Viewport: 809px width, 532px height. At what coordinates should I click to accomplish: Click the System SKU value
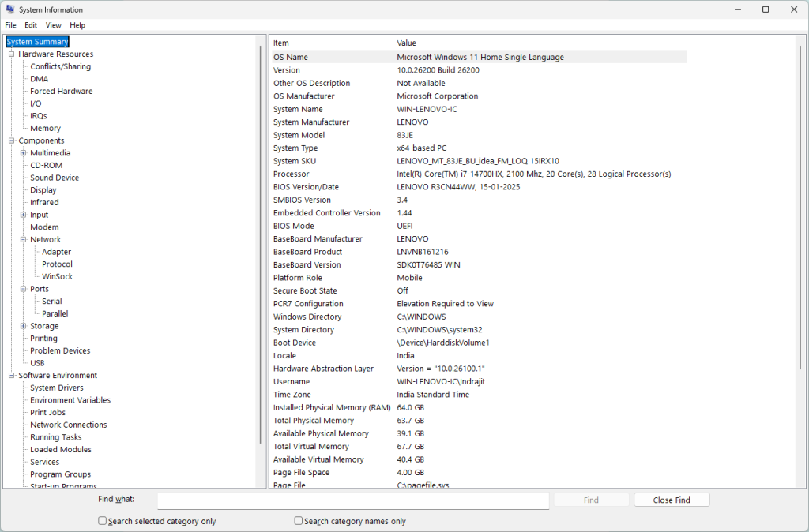[x=478, y=161]
